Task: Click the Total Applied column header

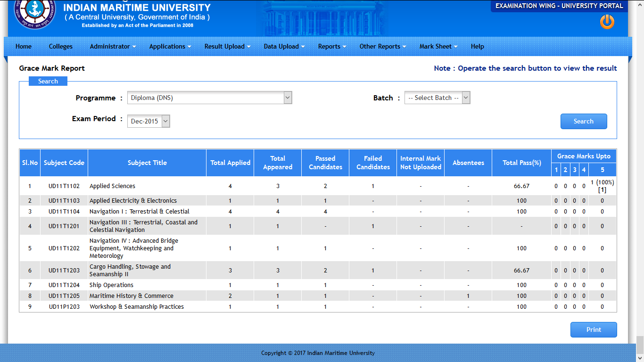Action: (x=230, y=163)
